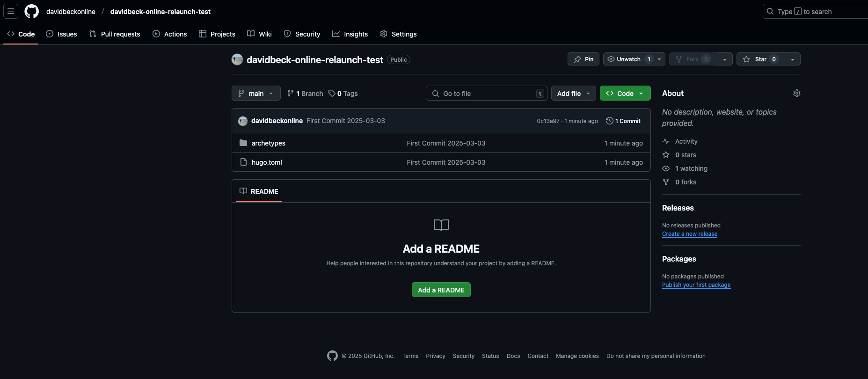Viewport: 868px width, 379px height.
Task: Switch to the Code tab
Action: click(x=21, y=34)
